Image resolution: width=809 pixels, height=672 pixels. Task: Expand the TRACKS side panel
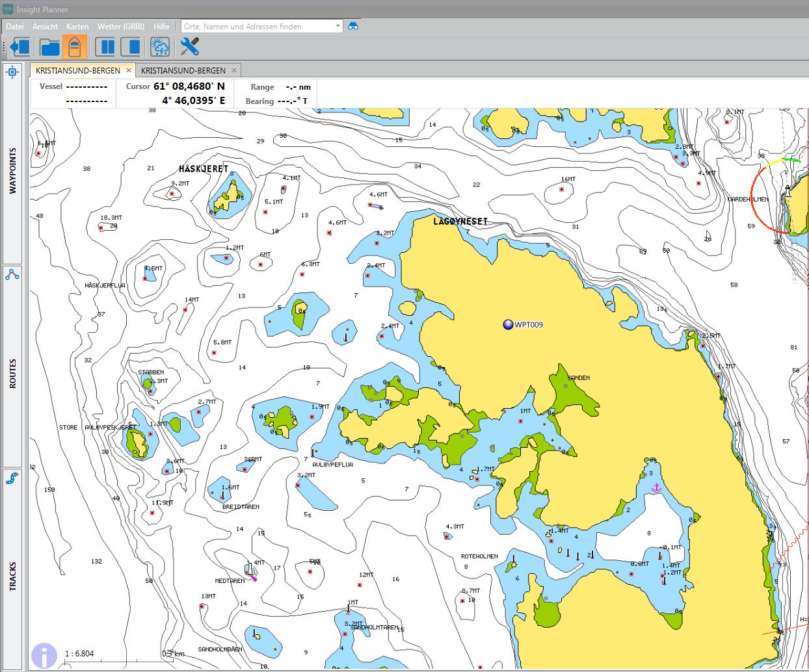[x=12, y=576]
